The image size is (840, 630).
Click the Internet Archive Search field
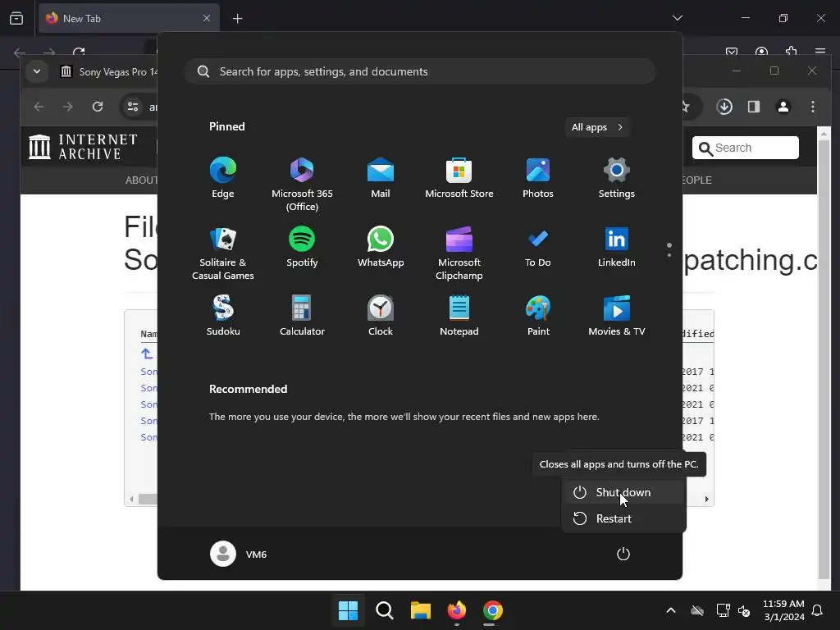(745, 148)
